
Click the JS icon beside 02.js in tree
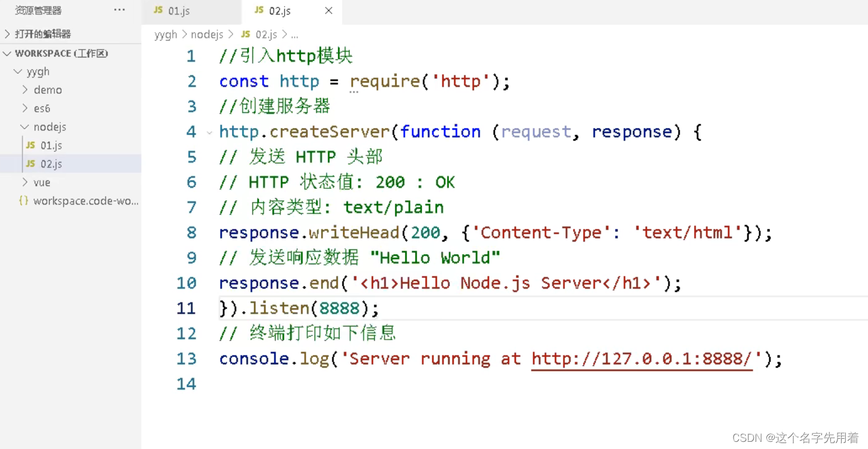(30, 164)
